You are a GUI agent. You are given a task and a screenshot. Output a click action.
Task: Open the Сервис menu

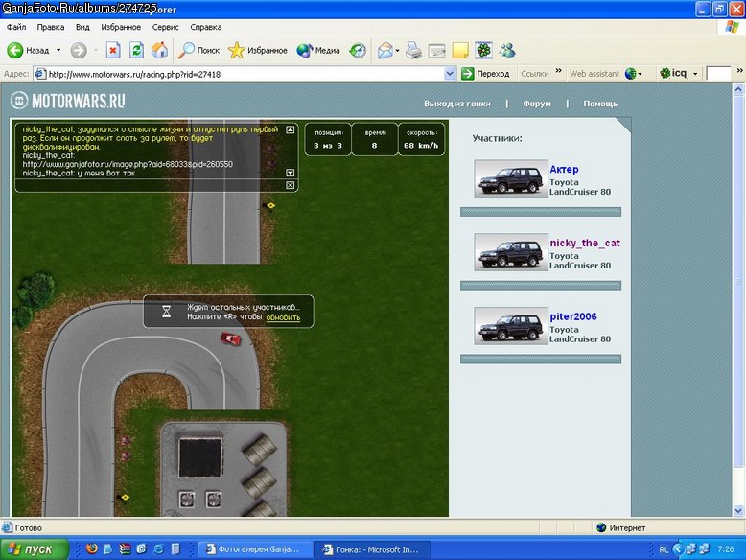[x=165, y=27]
